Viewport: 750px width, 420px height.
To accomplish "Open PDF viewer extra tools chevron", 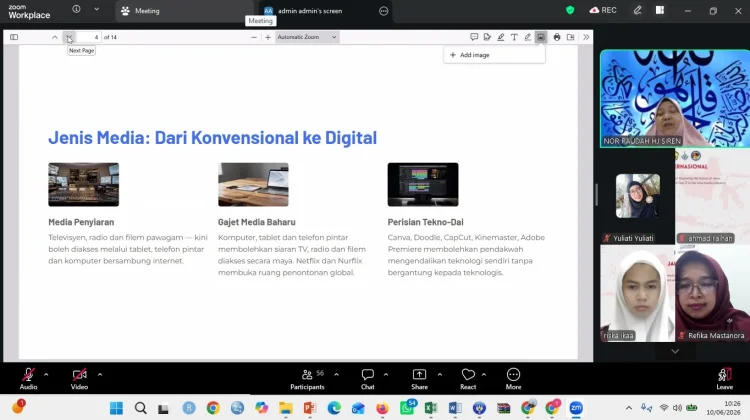I will (x=586, y=37).
